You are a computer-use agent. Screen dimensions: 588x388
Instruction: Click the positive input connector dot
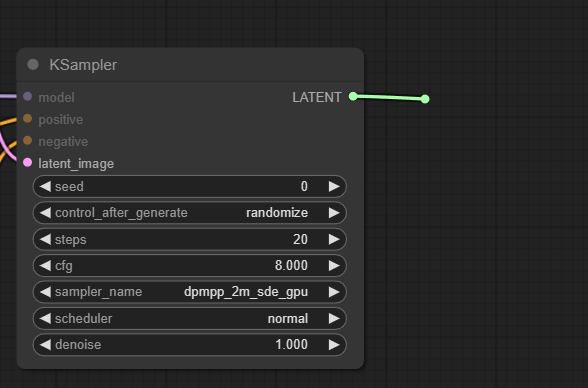27,118
